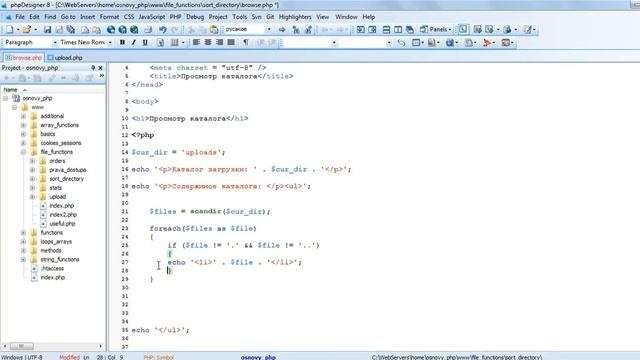Select index2.php in project tree
640x360 pixels.
63,215
